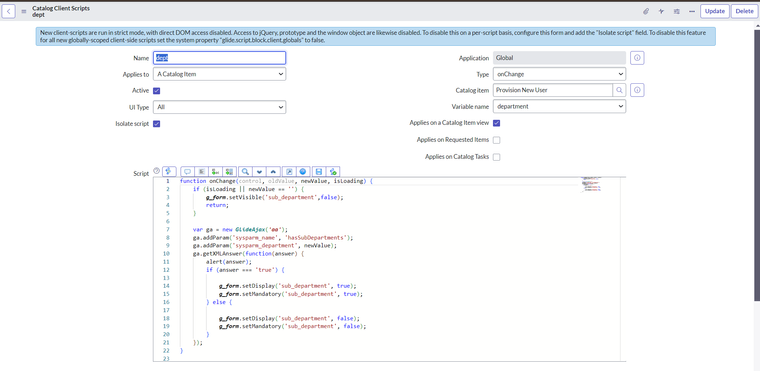
Task: Open script editor help blue circle icon
Action: click(303, 172)
